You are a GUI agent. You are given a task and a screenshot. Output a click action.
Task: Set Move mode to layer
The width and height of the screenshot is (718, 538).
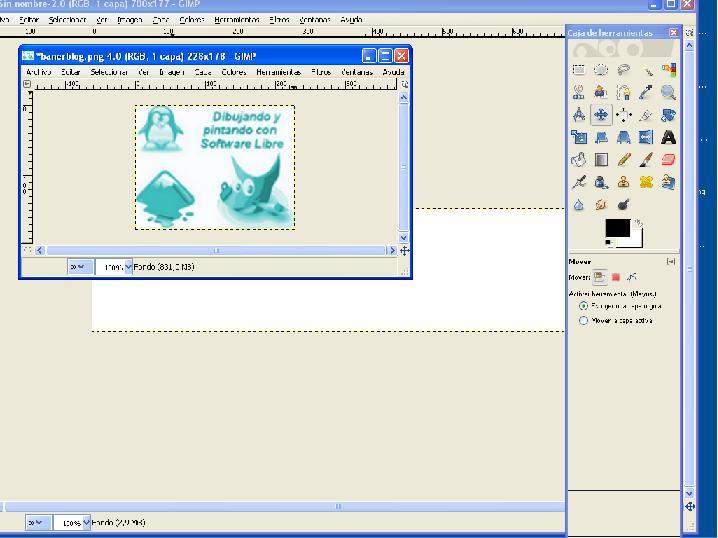600,277
